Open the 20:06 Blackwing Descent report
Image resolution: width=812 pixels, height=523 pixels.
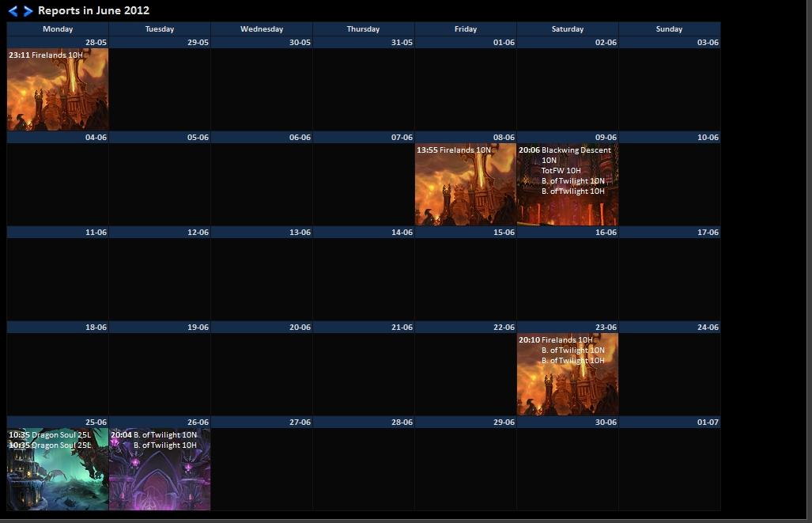[x=565, y=155]
